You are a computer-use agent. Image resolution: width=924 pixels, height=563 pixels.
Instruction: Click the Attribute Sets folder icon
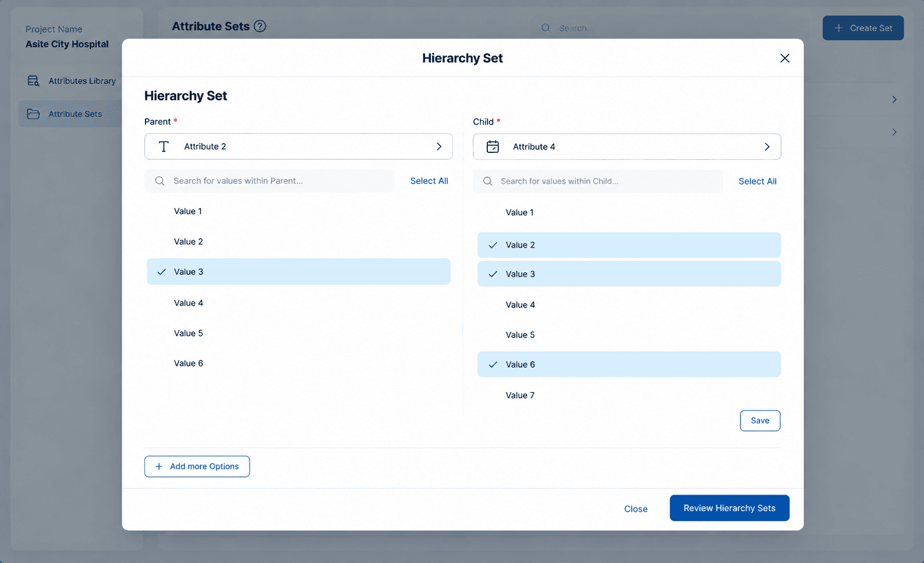[x=33, y=114]
